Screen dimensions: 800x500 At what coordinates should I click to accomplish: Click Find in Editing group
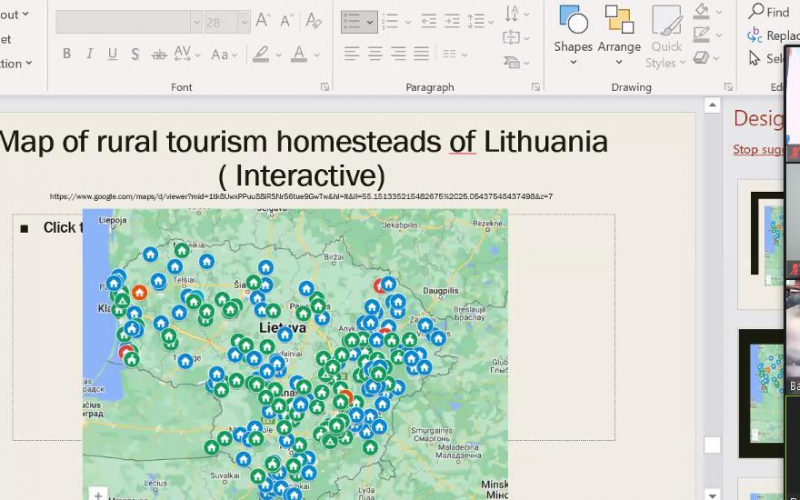coord(769,12)
